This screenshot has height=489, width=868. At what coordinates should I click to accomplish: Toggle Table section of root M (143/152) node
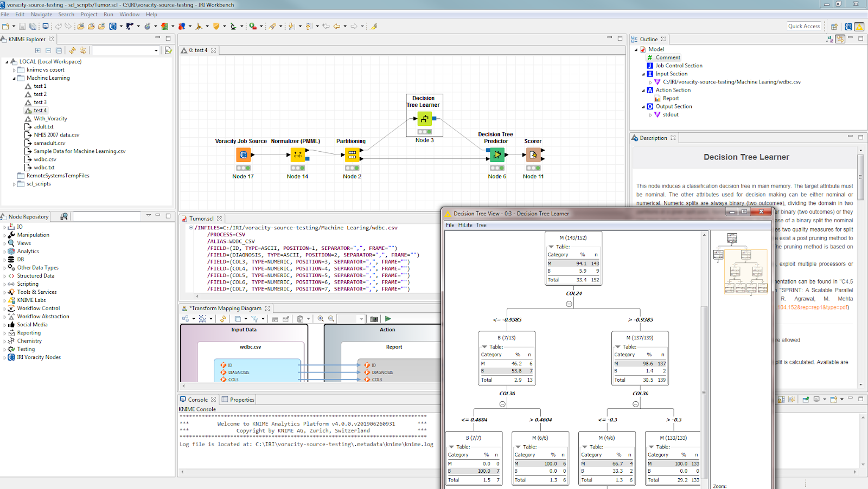551,247
